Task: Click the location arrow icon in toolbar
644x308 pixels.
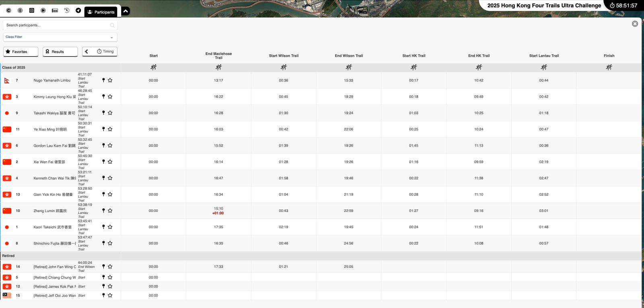Action: [78, 10]
